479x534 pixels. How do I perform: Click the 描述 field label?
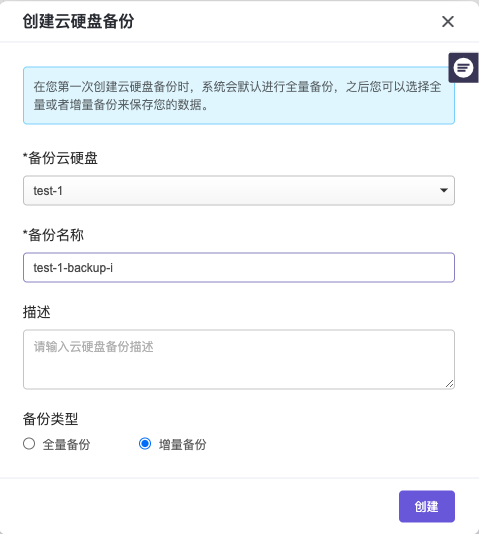[x=37, y=312]
